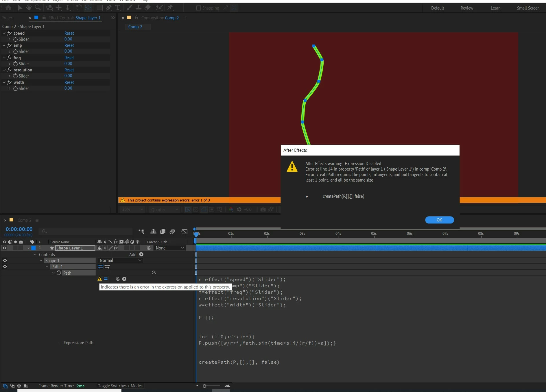
Task: Switch to the Review workspace
Action: coord(467,8)
